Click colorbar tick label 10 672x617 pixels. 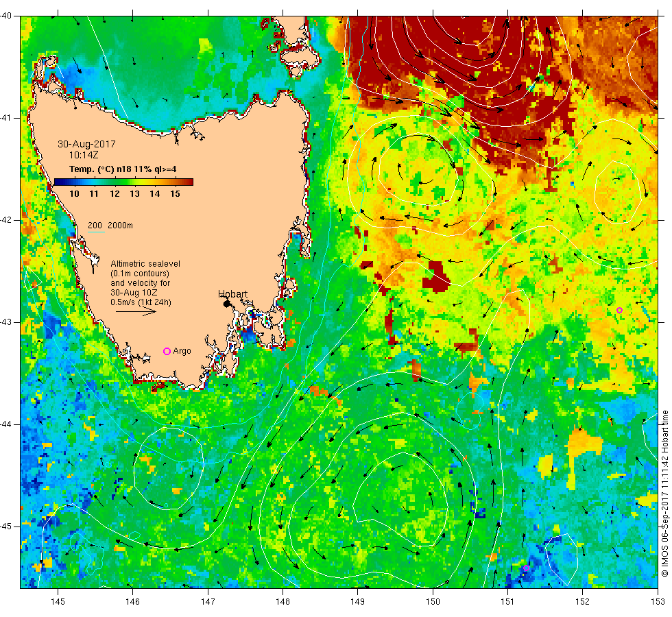(74, 193)
